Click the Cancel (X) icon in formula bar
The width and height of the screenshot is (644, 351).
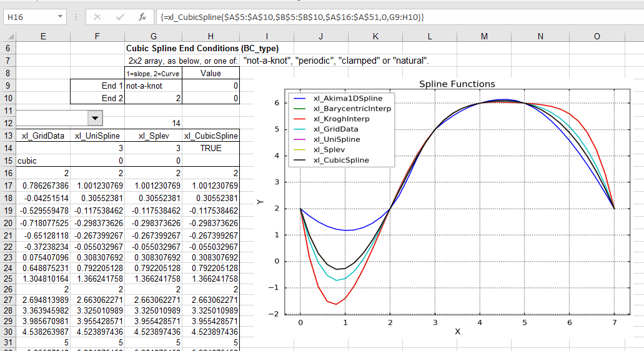click(97, 17)
